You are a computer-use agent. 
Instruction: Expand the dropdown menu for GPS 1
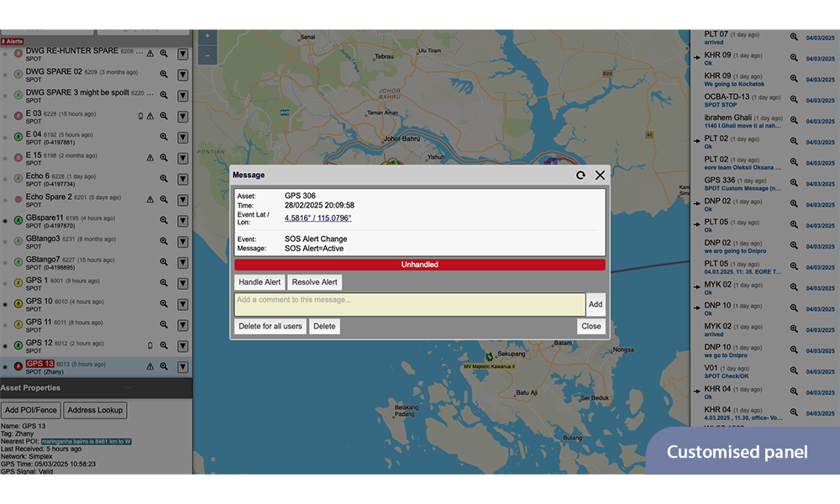[183, 283]
